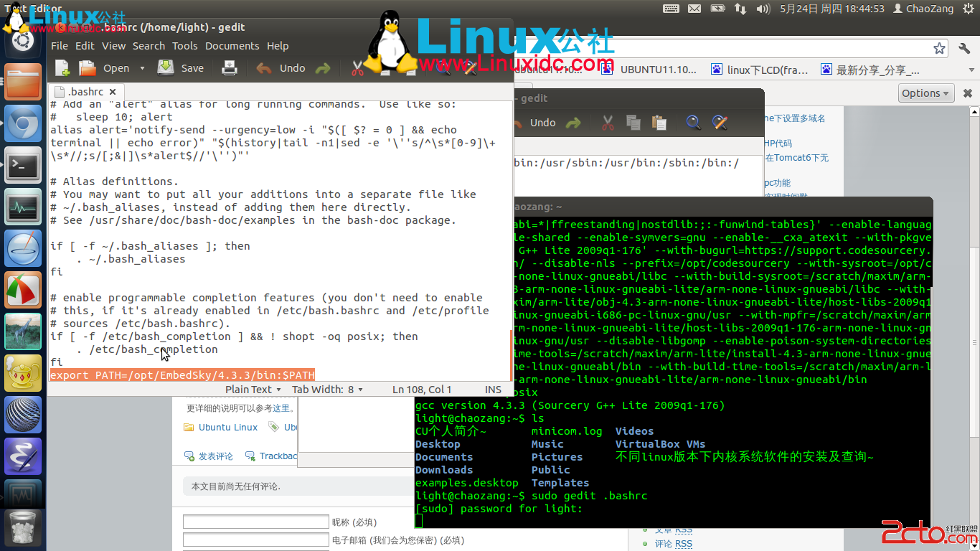
Task: Open a file with gedit's Open button
Action: coord(104,68)
